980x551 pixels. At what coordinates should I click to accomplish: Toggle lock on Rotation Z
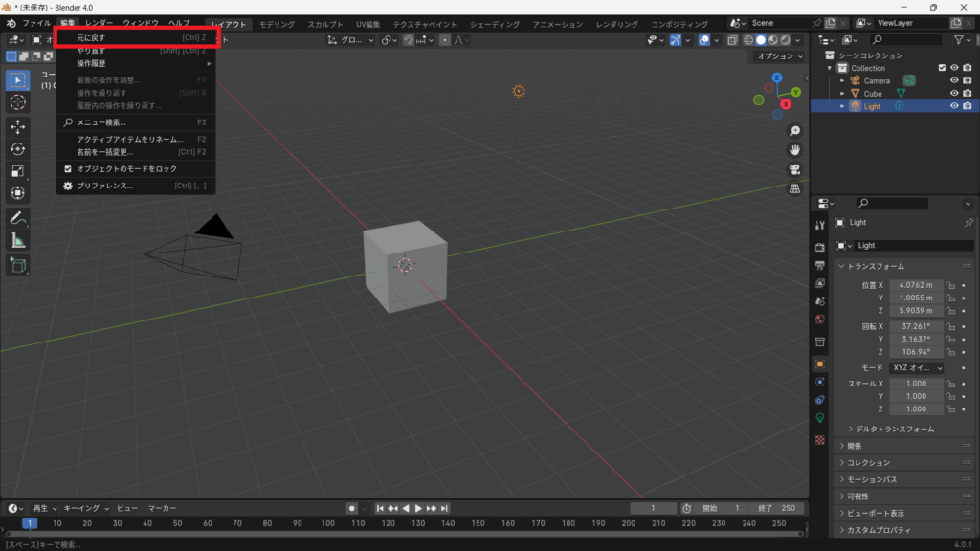coord(950,352)
